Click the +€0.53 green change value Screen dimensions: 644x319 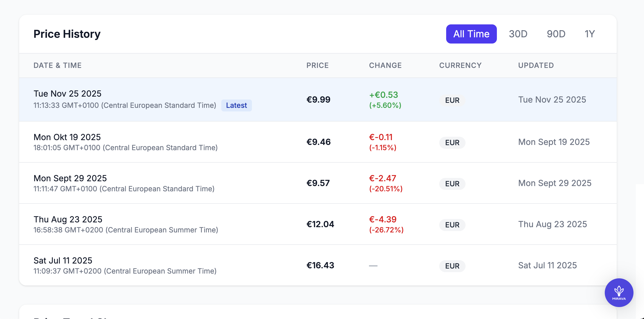pyautogui.click(x=383, y=95)
